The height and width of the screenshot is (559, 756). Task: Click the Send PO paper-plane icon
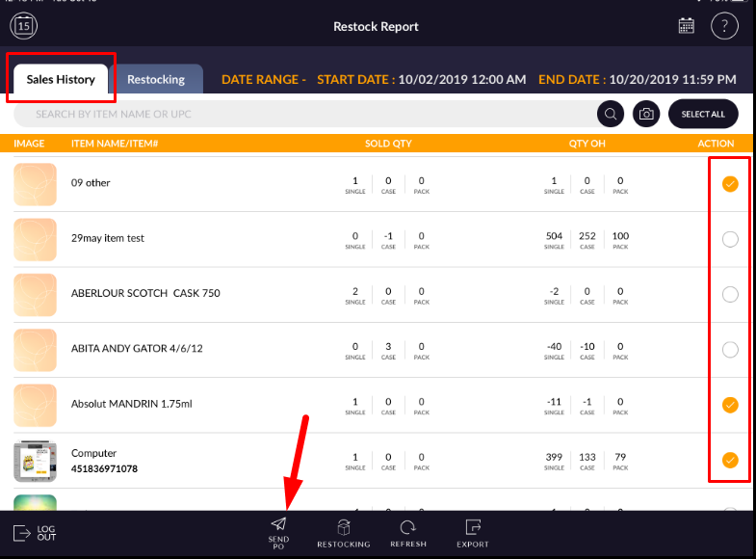tap(278, 524)
